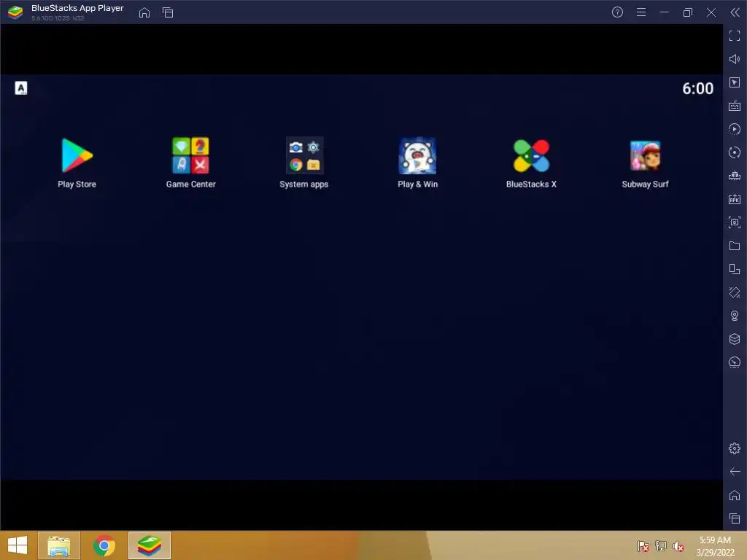Click the muted speaker tray icon
The image size is (747, 560).
678,545
